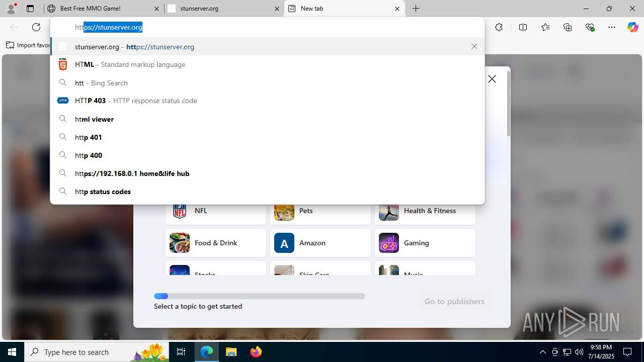The image size is (644, 362).
Task: Open Firefox from the taskbar
Action: [256, 352]
